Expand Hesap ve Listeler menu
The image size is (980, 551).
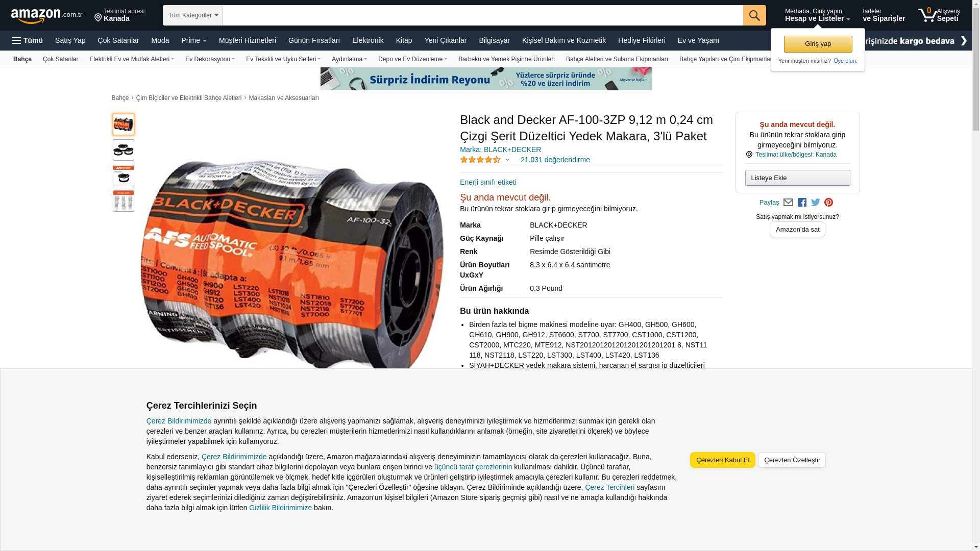pos(817,15)
